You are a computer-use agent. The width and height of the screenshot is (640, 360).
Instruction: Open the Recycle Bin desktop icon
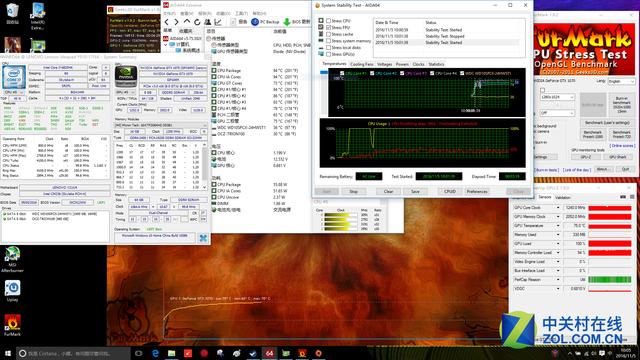pyautogui.click(x=13, y=13)
